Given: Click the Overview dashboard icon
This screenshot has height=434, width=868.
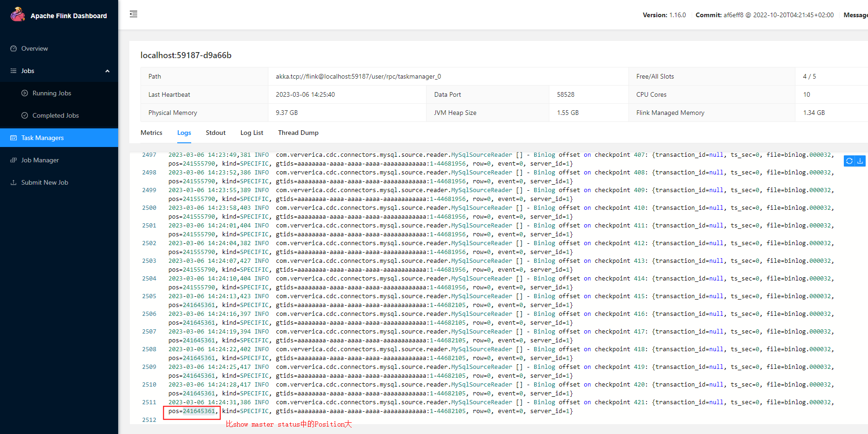Looking at the screenshot, I should coord(13,48).
